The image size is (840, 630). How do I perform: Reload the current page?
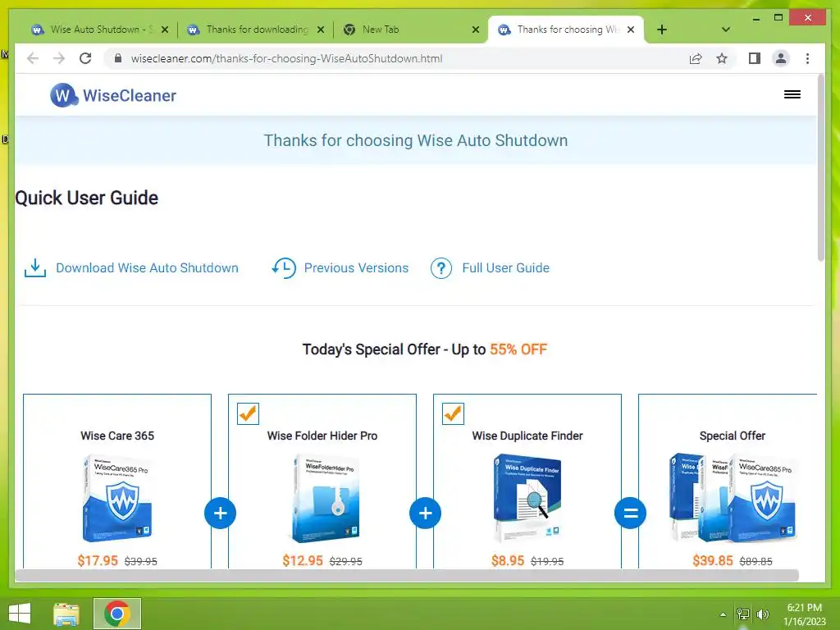tap(85, 58)
